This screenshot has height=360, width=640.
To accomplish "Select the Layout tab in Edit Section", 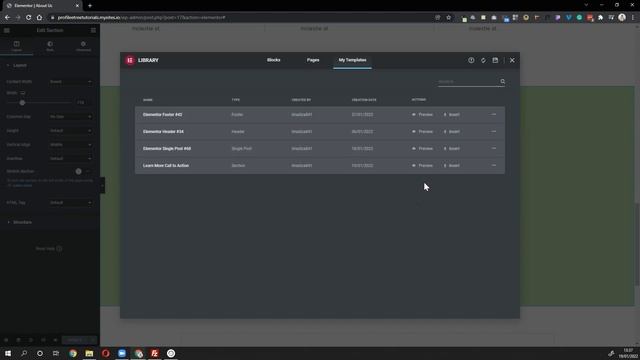I will (16, 46).
